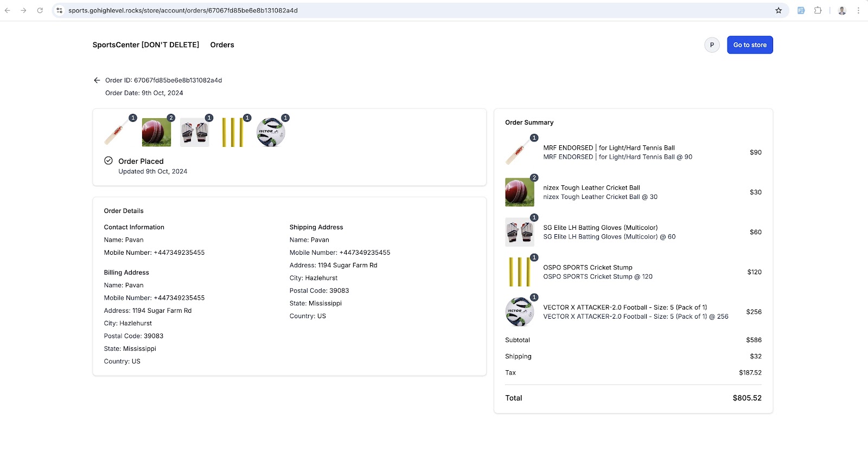
Task: Open site information icon in address bar
Action: click(x=60, y=10)
